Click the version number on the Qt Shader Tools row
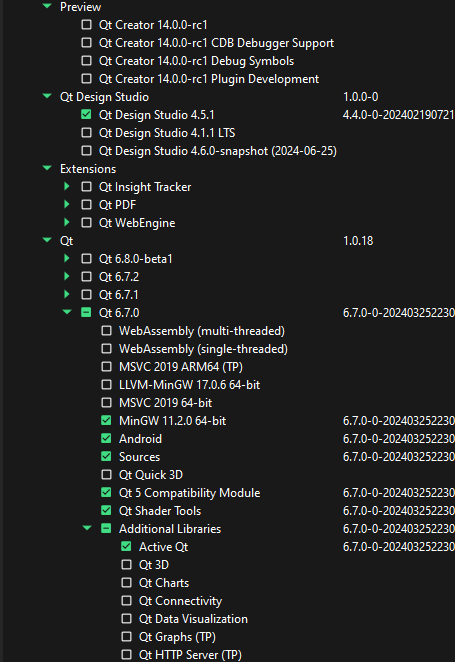The height and width of the screenshot is (662, 455). (398, 511)
